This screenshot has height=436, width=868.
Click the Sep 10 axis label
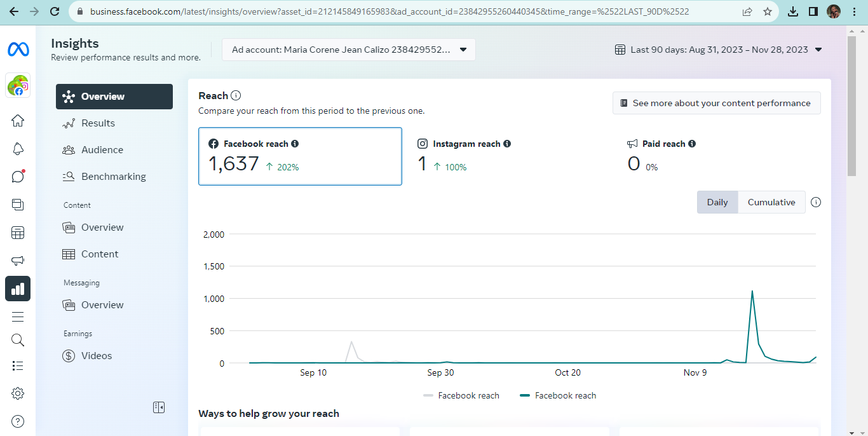click(x=313, y=372)
